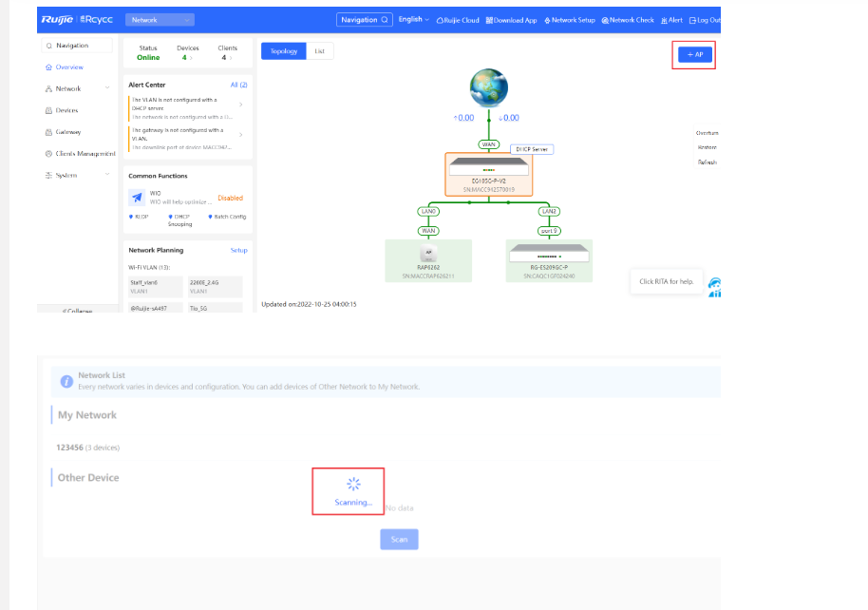Open the RLDP common function

[139, 217]
